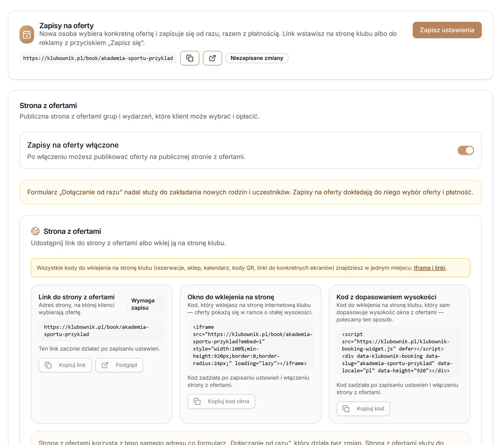Click the Okno do wklejenia na stronę heading
The image size is (504, 445).
click(231, 297)
